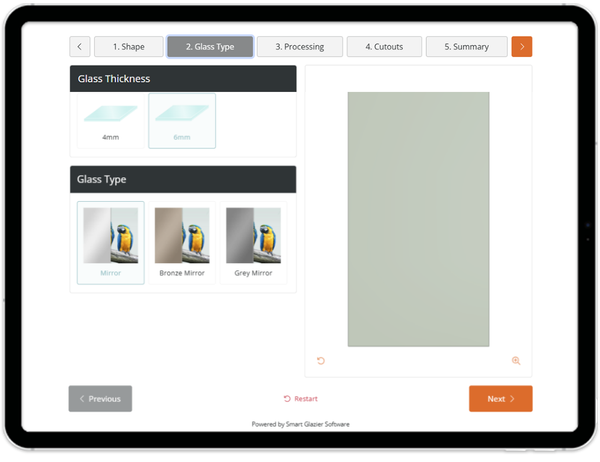This screenshot has width=600, height=462.
Task: Click the Glass Thickness section header
Action: point(183,78)
